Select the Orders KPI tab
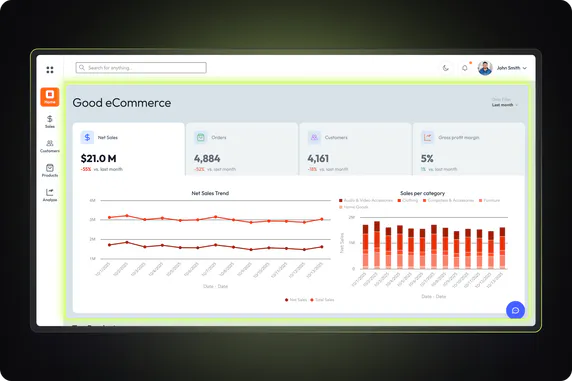This screenshot has height=381, width=572. [x=242, y=149]
